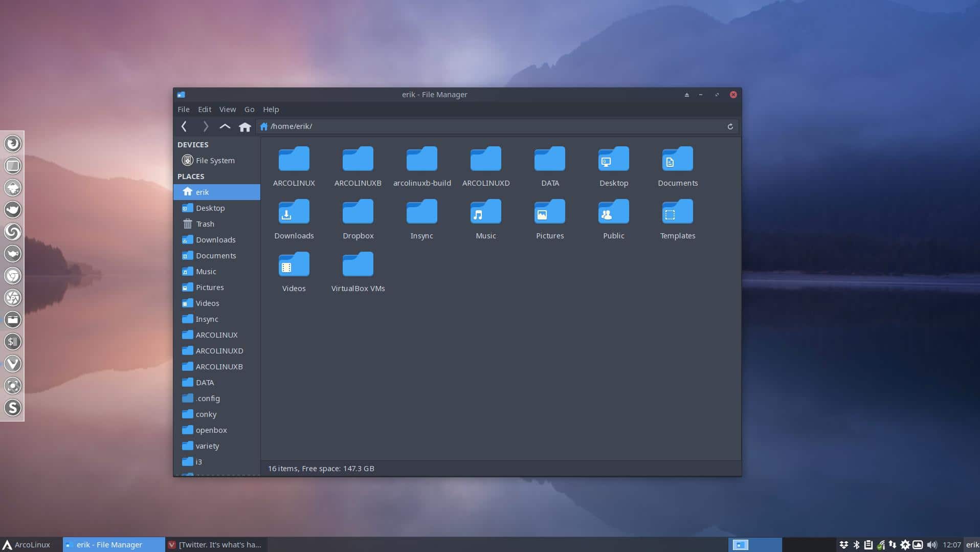Screen dimensions: 980x552
Task: Open Skype from the bottom dock icon
Action: pos(13,408)
